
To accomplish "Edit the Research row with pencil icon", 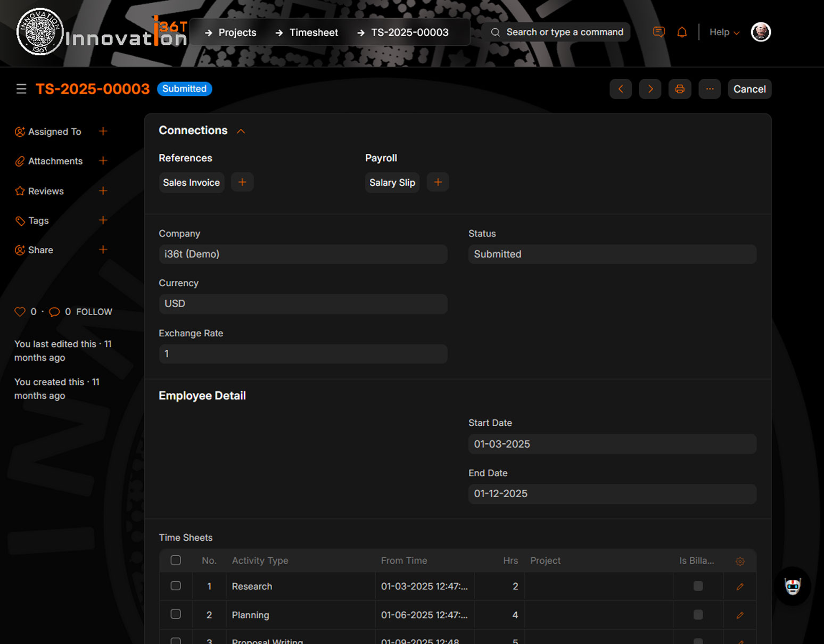I will tap(740, 587).
